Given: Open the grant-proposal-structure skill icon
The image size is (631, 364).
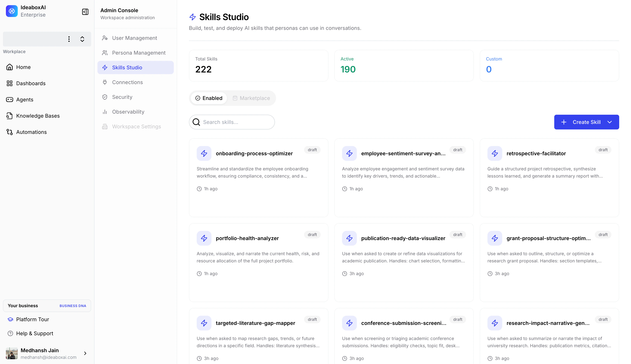Looking at the screenshot, I should click(495, 238).
